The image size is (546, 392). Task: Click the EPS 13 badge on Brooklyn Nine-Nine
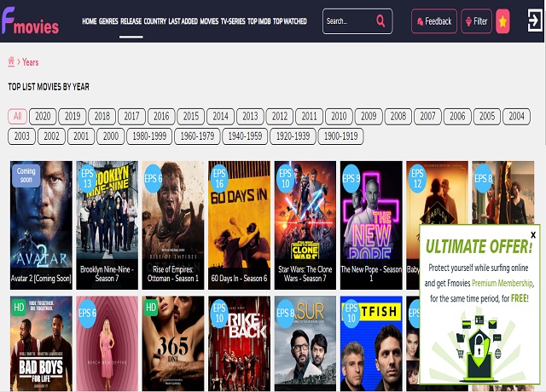point(87,178)
